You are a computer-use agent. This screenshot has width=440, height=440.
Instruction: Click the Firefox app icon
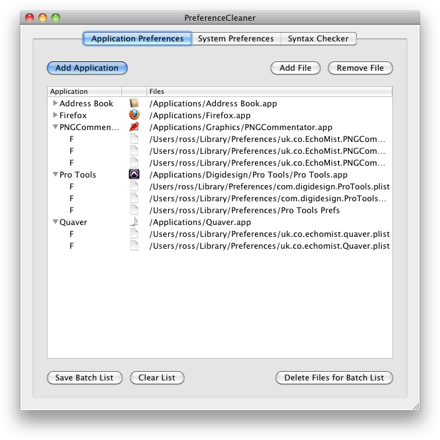click(x=134, y=115)
